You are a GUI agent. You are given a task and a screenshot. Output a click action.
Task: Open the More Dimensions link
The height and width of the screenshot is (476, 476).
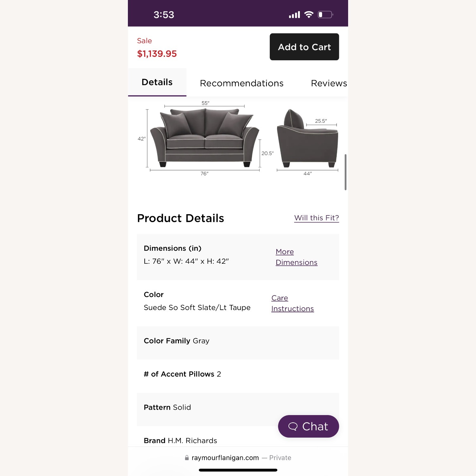click(x=296, y=257)
